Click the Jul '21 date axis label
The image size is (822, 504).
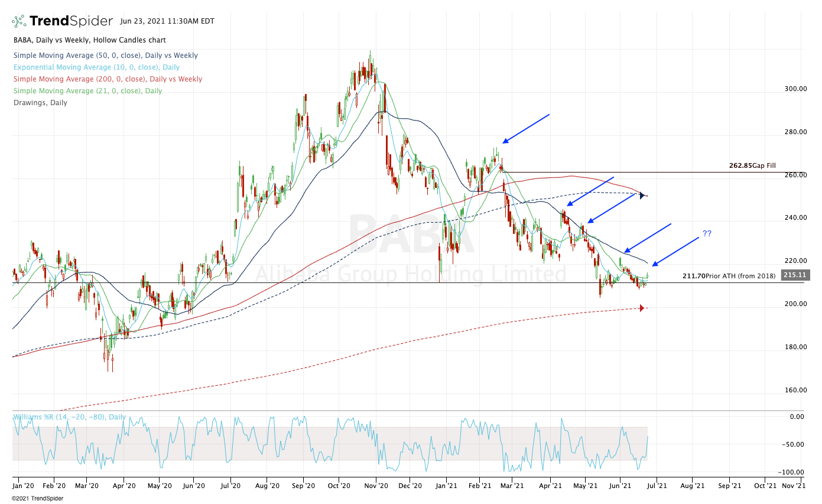[x=656, y=486]
